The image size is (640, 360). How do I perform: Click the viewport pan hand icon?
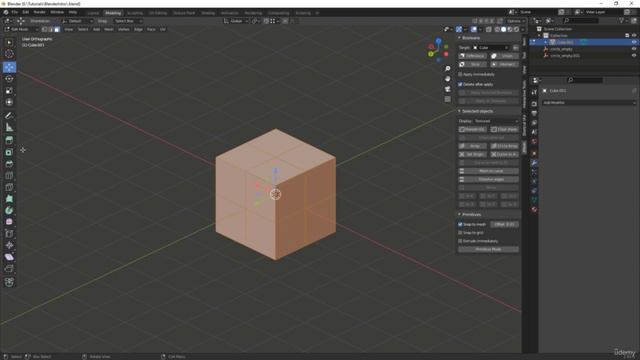point(448,79)
